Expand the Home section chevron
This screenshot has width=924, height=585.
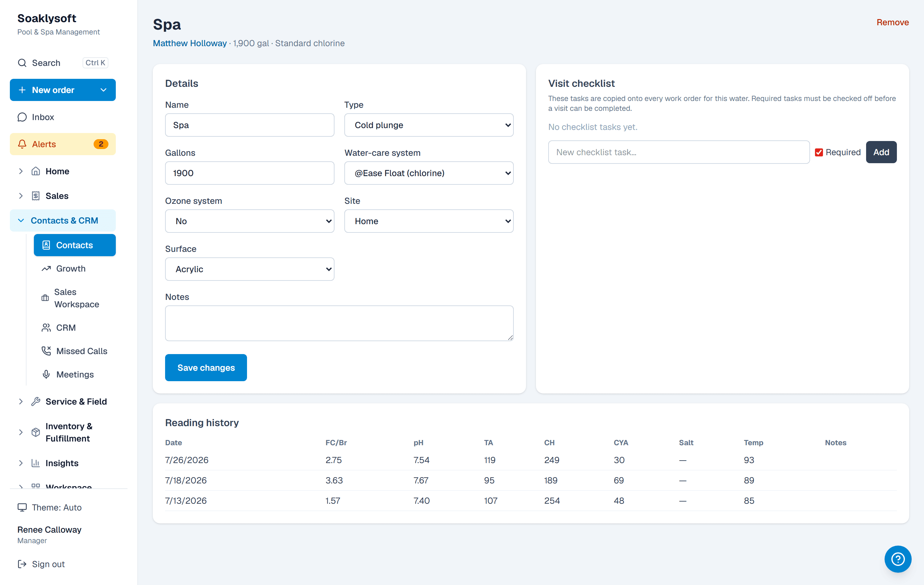click(21, 171)
